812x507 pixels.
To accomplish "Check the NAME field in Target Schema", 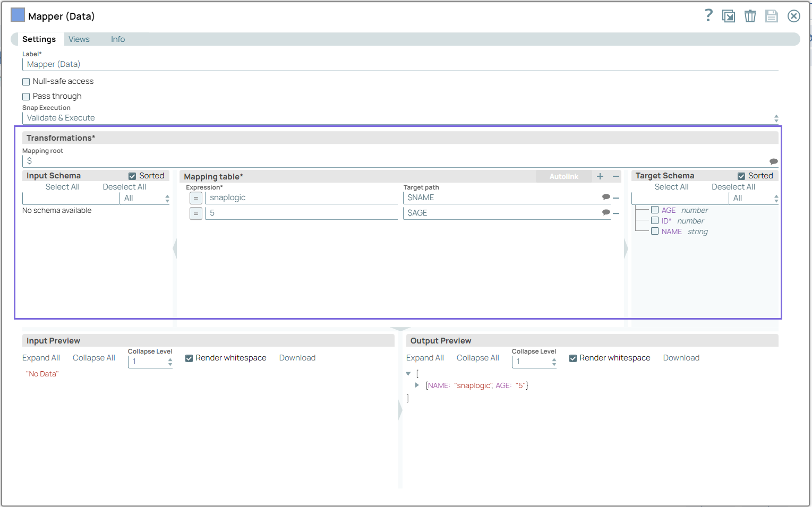I will click(655, 231).
